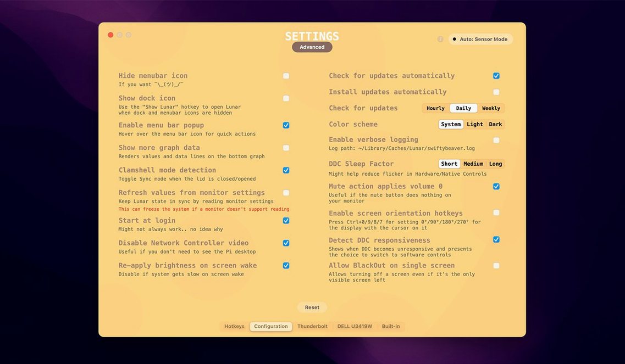Click the Advanced settings pill

tap(312, 47)
